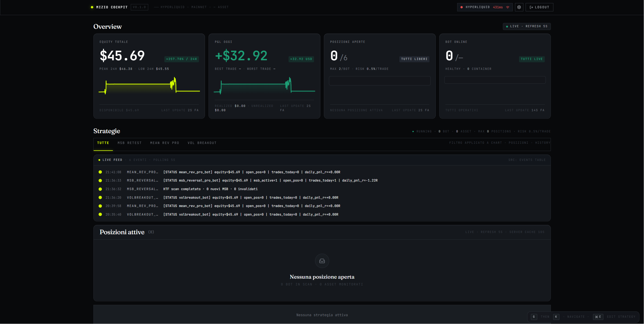Click the +$32.92 P&L value
Screen dimensions: 644x324
pos(241,56)
